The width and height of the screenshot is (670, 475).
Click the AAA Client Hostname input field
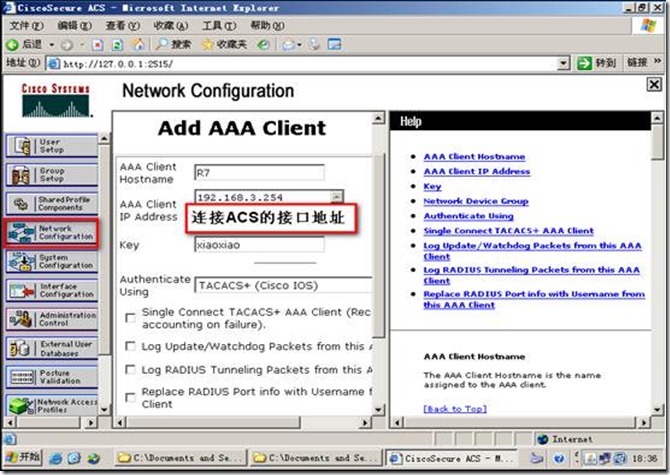coord(259,173)
